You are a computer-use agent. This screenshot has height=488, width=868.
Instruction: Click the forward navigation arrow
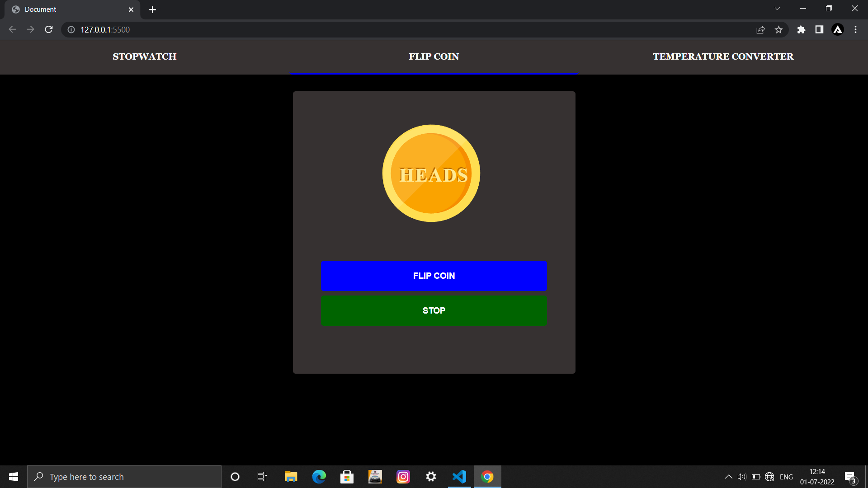[x=30, y=29]
